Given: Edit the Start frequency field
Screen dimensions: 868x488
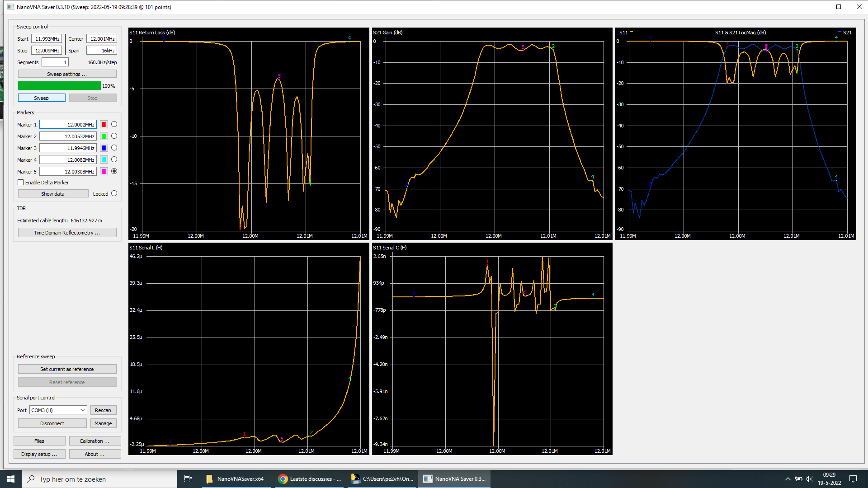Looking at the screenshot, I should (x=47, y=39).
